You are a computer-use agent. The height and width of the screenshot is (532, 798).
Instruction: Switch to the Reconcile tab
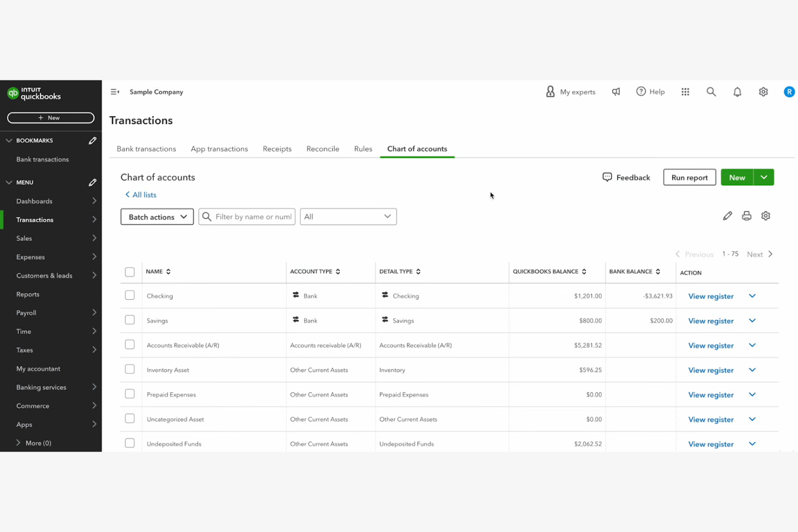coord(322,149)
